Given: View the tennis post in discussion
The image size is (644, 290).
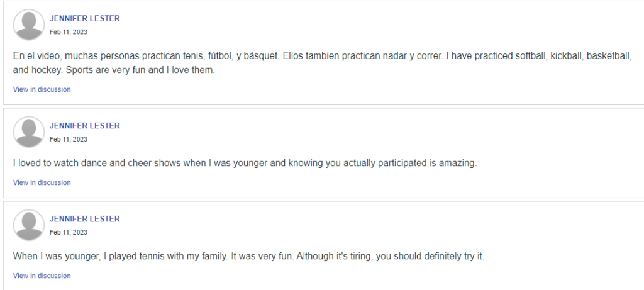Looking at the screenshot, I should tap(42, 276).
